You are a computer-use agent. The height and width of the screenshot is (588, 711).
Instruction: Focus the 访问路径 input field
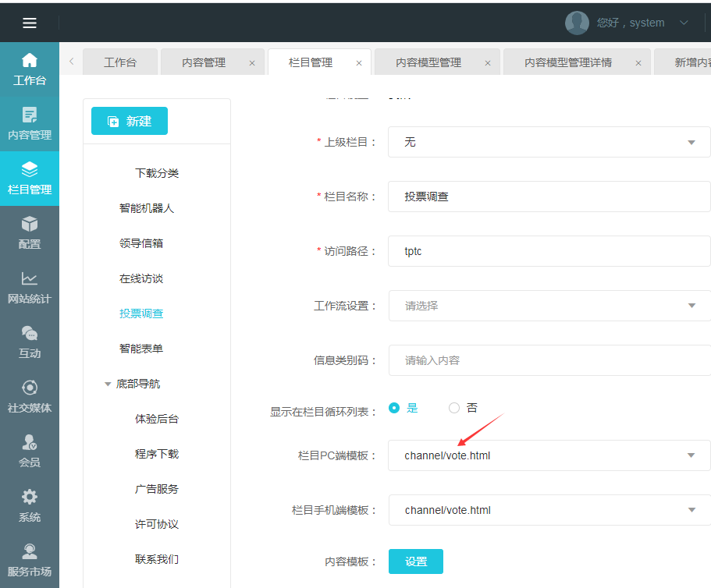[549, 251]
